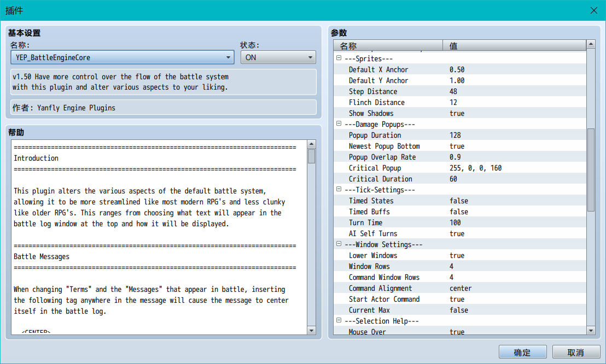Select the Lower Windows parameter
The width and height of the screenshot is (606, 364).
pos(460,255)
